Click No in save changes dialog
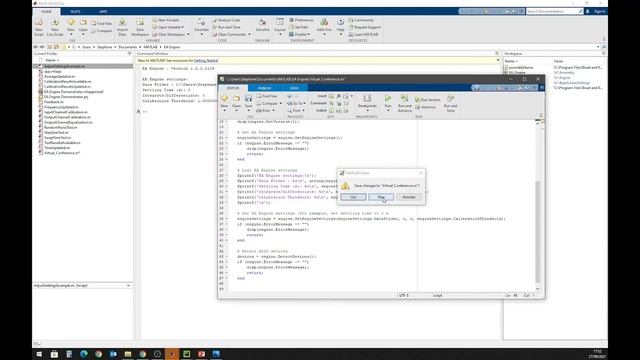Viewport: 640px width, 360px height. (381, 197)
